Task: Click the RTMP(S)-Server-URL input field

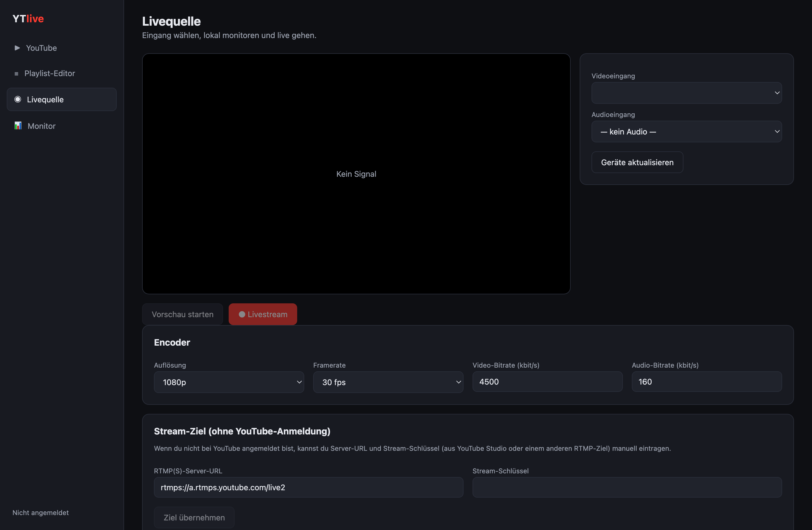Action: point(308,487)
